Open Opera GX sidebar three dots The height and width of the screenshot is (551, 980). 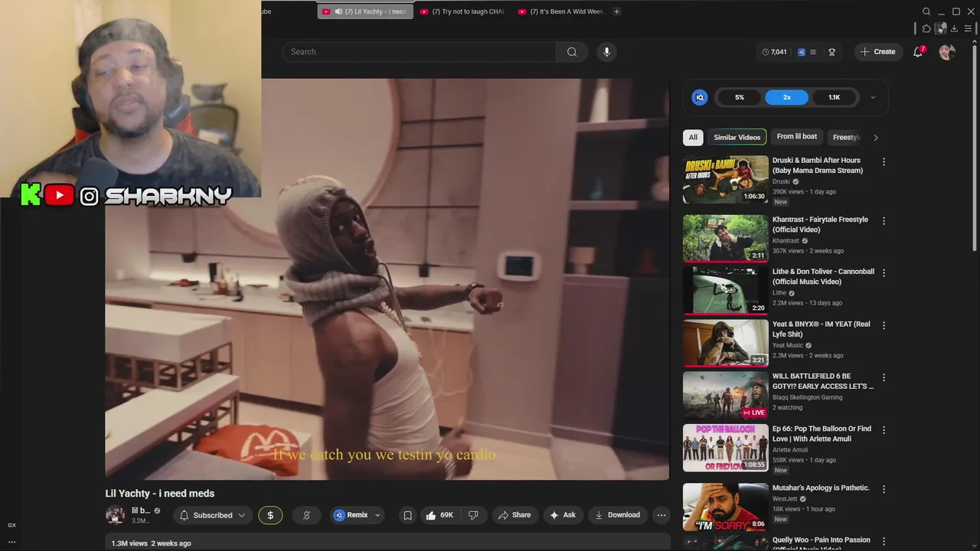pos(11,542)
